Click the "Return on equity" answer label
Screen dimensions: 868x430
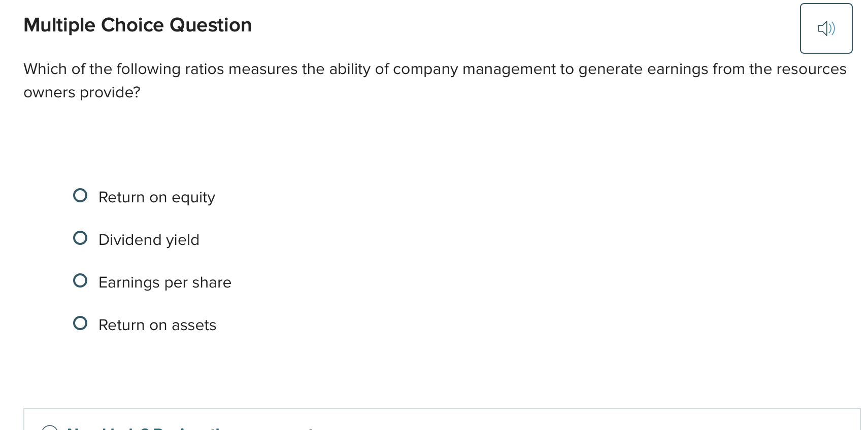coord(156,197)
